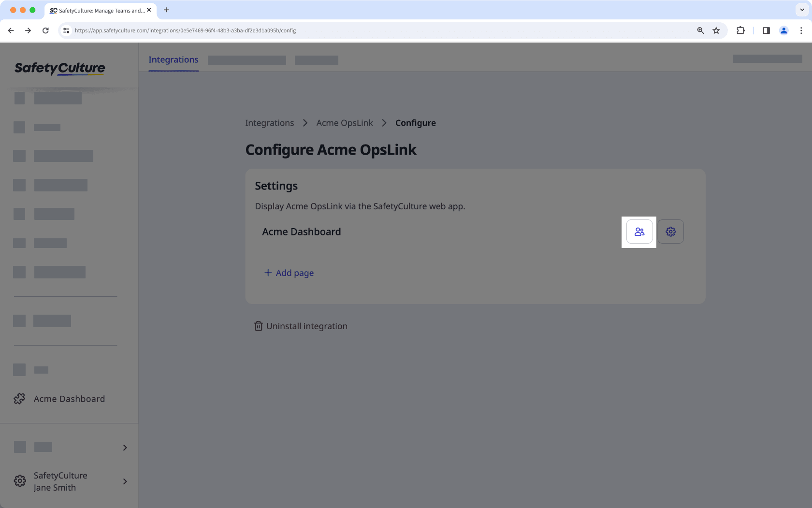812x508 pixels.
Task: Click the SafetyCulture logo in the sidebar
Action: (x=59, y=68)
